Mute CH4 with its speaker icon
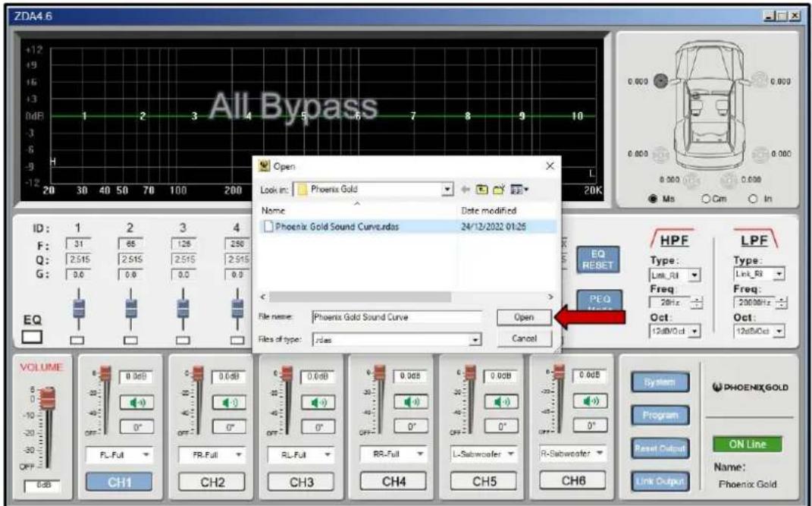This screenshot has width=812, height=506. point(411,401)
